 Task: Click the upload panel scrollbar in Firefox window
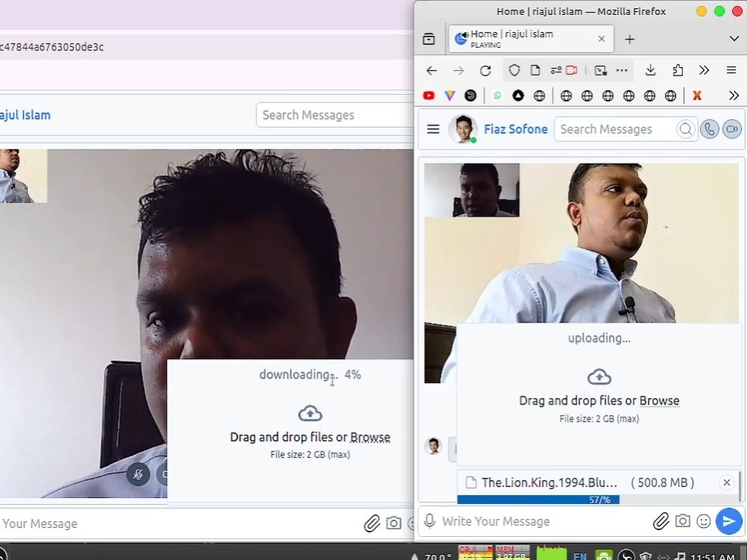tap(740, 486)
